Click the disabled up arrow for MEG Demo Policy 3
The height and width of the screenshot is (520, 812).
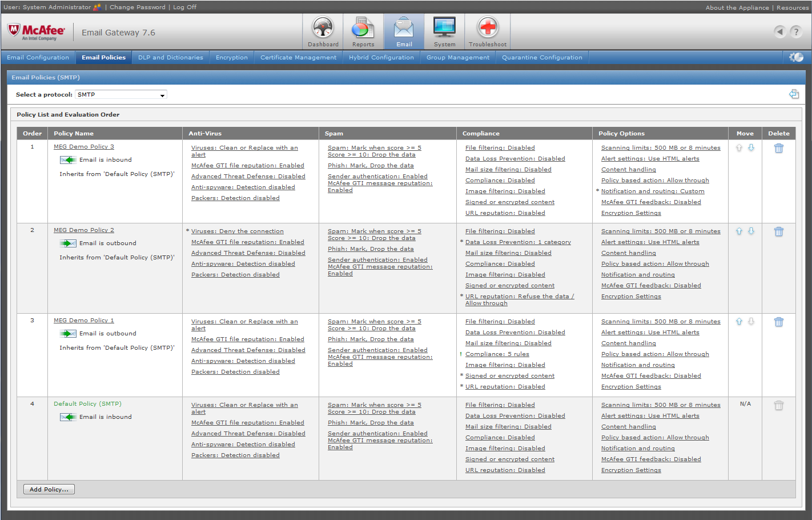point(739,147)
